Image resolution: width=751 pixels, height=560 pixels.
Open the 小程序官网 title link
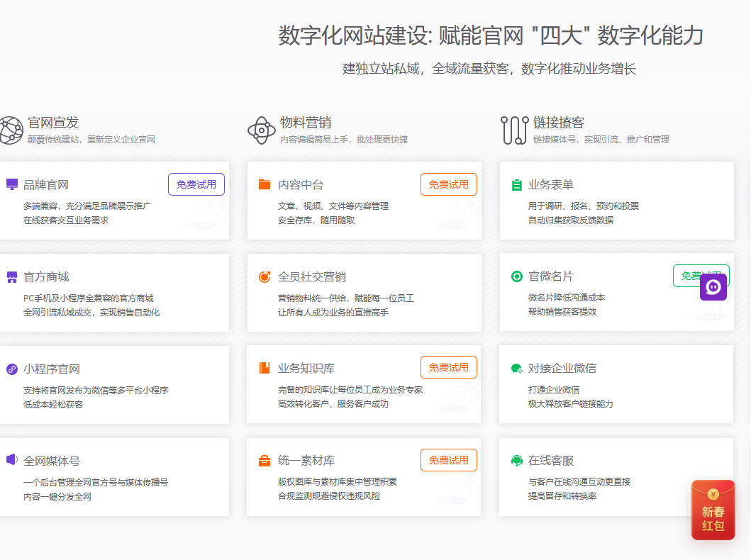click(52, 369)
